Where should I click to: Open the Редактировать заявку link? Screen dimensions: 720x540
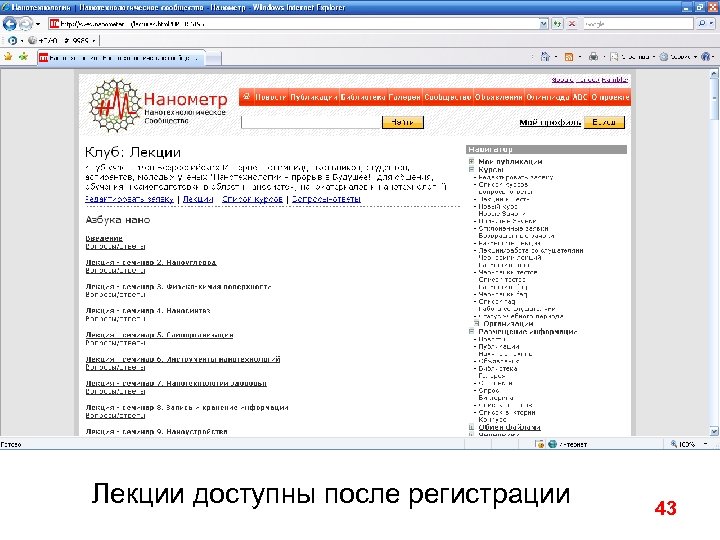(x=129, y=199)
